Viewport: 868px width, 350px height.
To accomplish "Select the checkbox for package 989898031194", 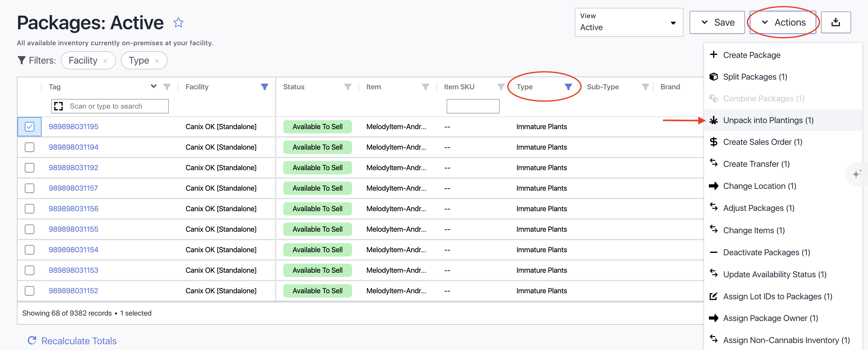I will tap(30, 147).
